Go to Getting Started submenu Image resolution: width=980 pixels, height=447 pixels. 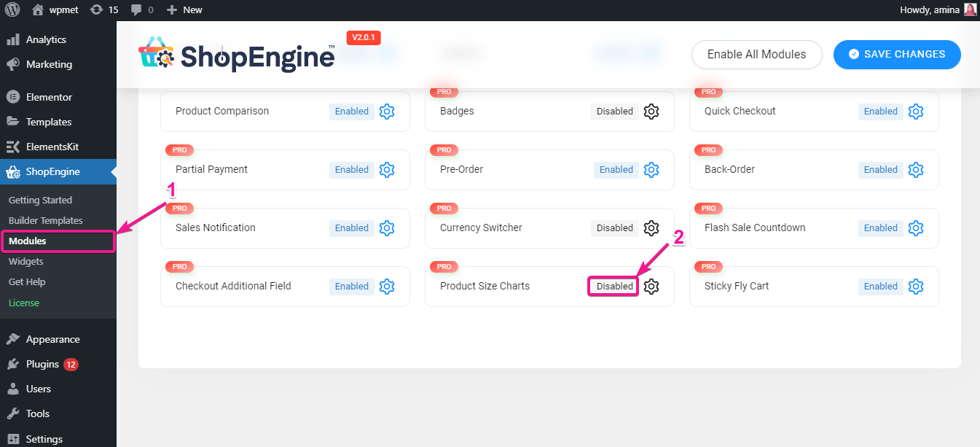click(40, 200)
